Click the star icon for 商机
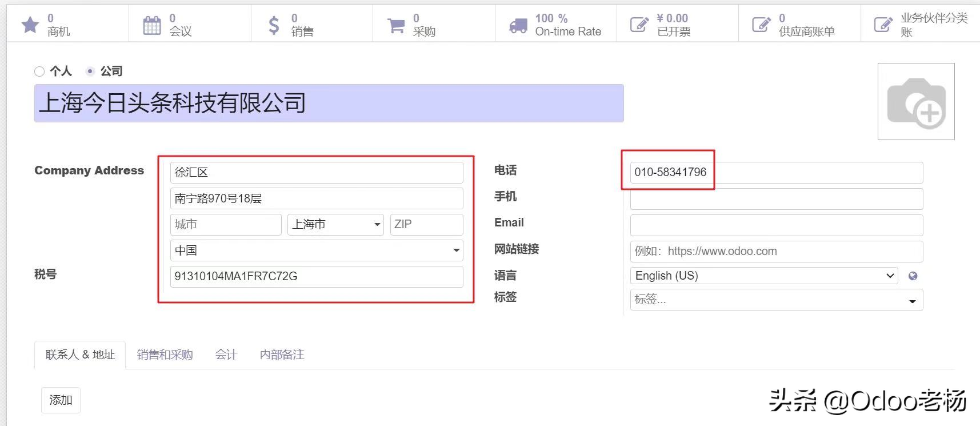This screenshot has width=980, height=426. (x=30, y=25)
